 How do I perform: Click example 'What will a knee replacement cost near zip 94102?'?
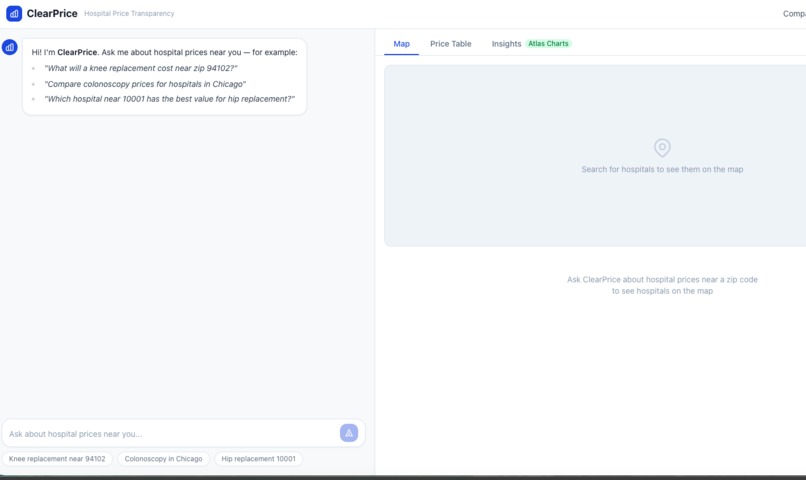(141, 68)
